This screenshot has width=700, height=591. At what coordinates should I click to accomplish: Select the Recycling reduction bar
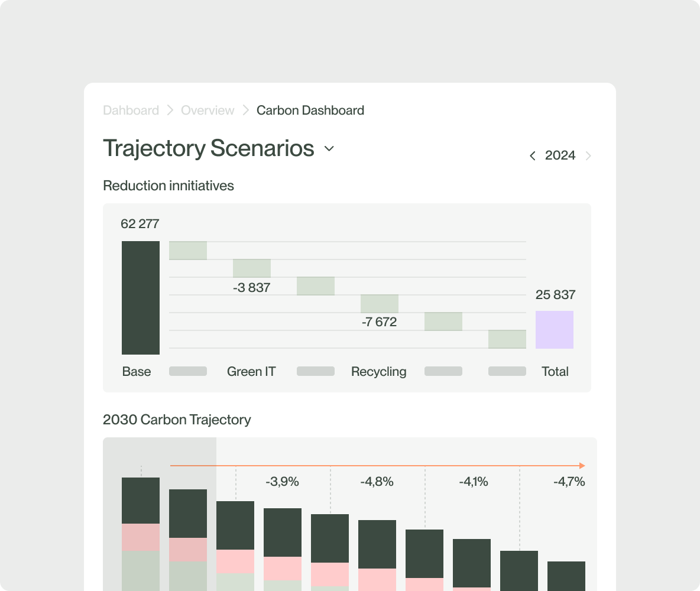click(x=380, y=304)
